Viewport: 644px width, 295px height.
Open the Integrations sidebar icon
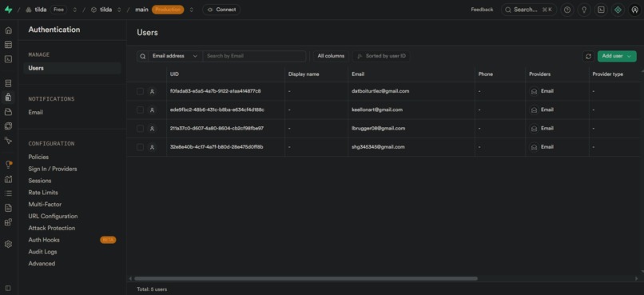[x=8, y=222]
